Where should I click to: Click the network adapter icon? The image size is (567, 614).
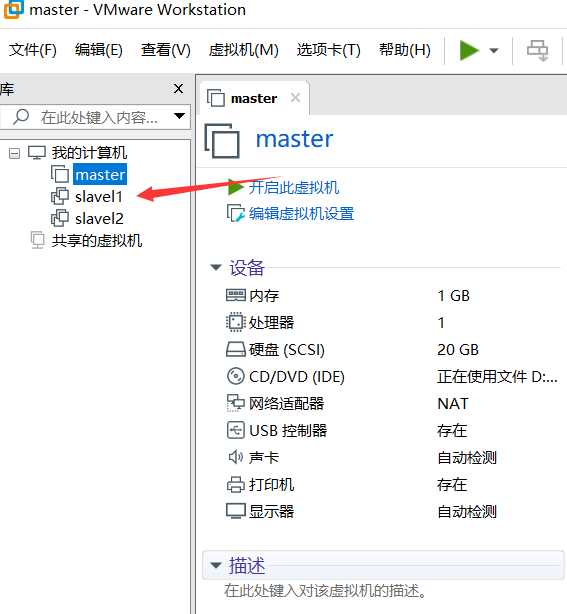tap(236, 403)
